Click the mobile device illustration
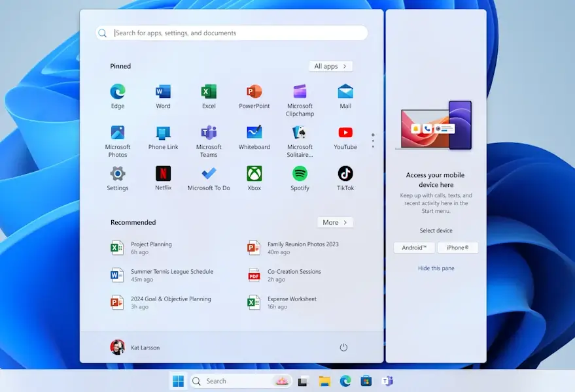This screenshot has height=392, width=575. (x=435, y=125)
